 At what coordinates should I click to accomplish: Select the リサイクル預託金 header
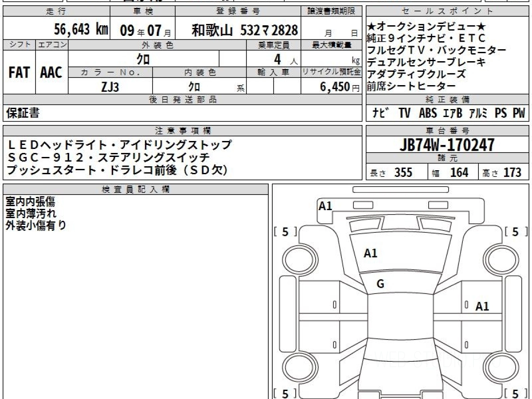(332, 72)
